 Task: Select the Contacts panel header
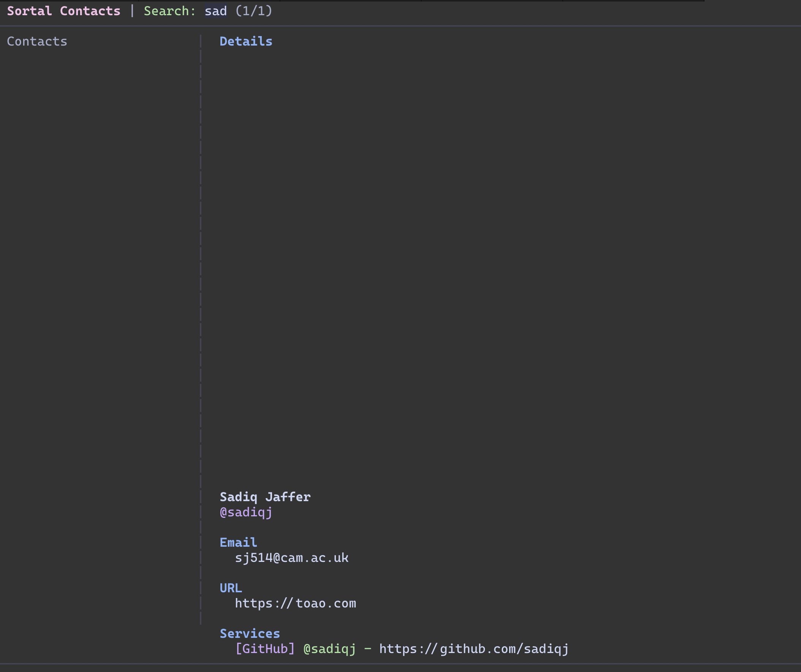pos(36,41)
